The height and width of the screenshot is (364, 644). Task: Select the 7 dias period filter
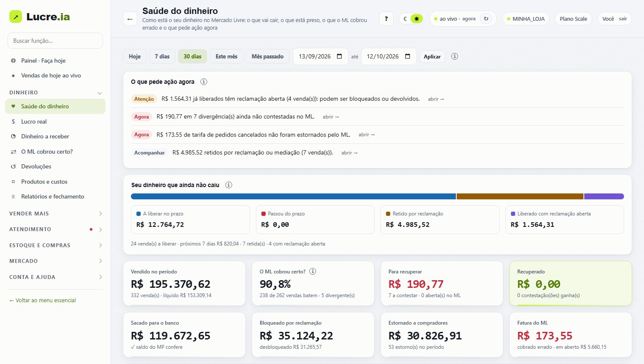162,56
